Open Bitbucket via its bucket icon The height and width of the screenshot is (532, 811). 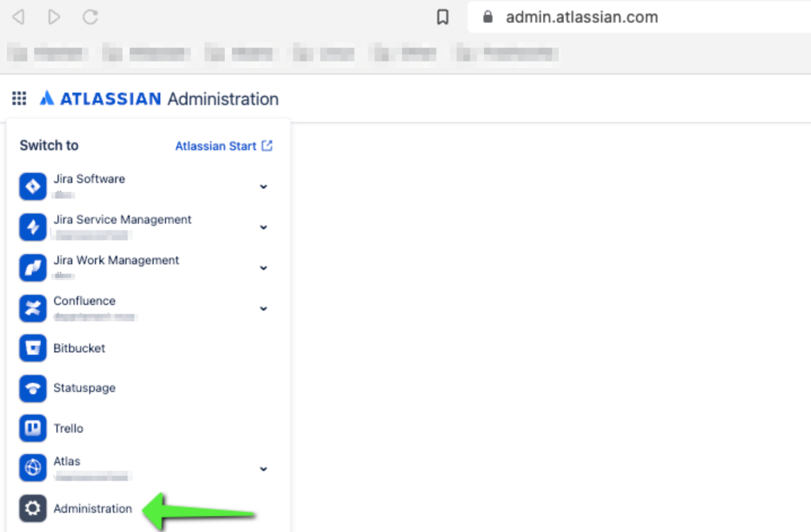(33, 348)
